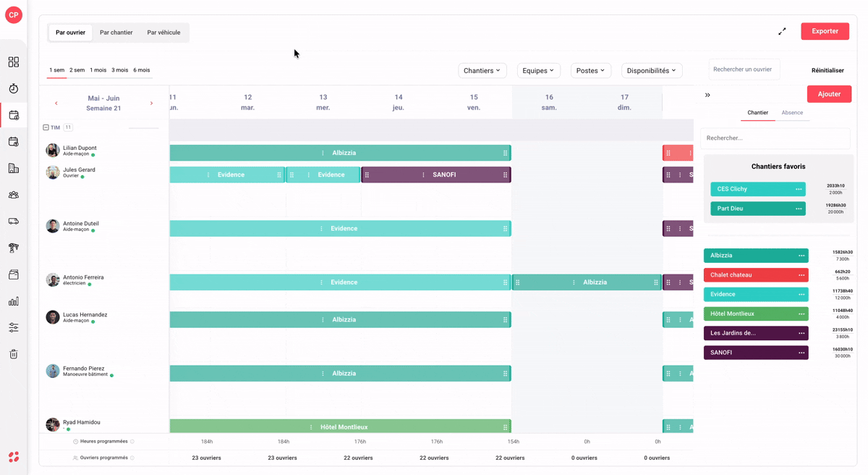Click Fernando Pierez worker name
The width and height of the screenshot is (868, 475).
(84, 369)
